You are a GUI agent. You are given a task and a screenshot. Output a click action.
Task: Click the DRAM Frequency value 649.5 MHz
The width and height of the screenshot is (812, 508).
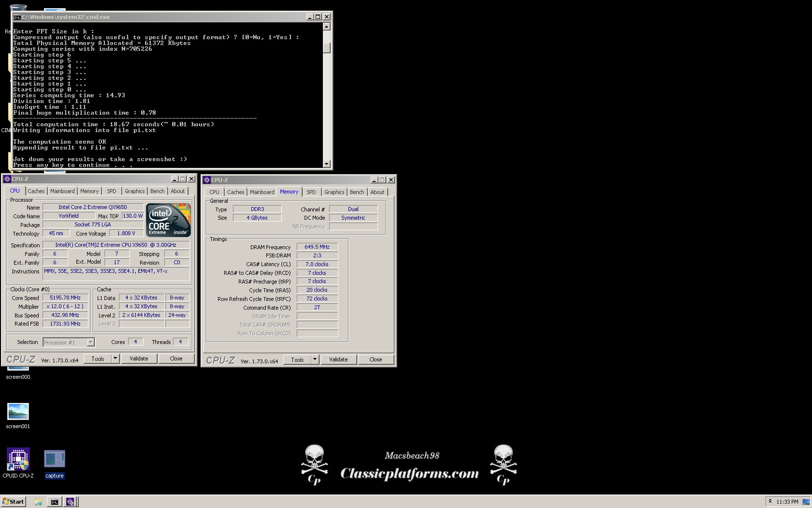click(317, 247)
